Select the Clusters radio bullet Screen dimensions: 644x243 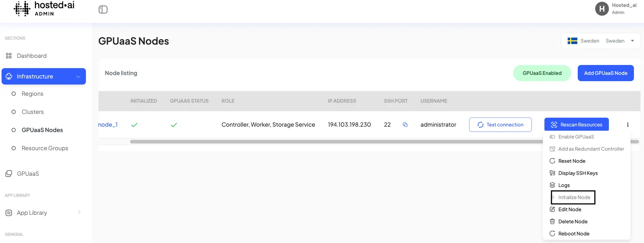pyautogui.click(x=14, y=112)
